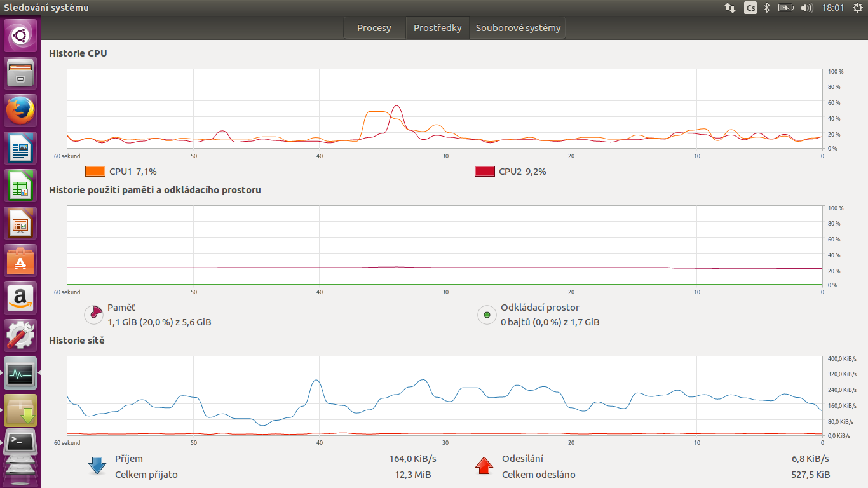Click the red Odesílání upload arrow icon

(484, 466)
